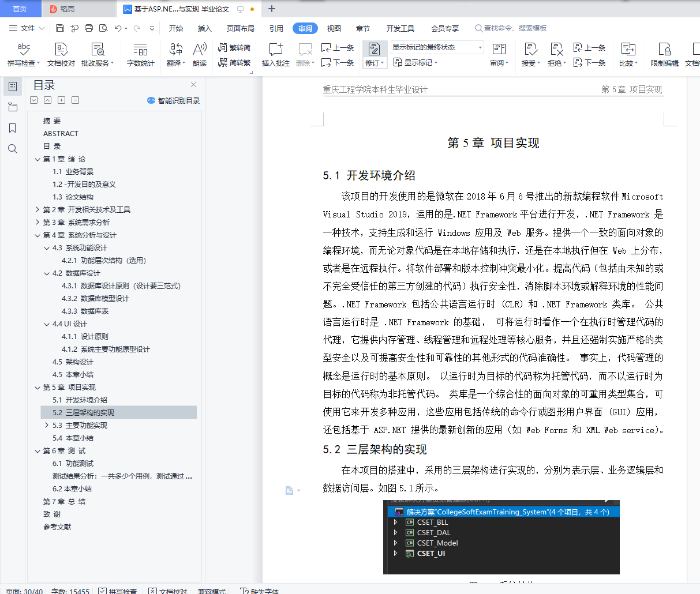
Task: Open the bookmark icon in left sidebar
Action: click(x=13, y=128)
